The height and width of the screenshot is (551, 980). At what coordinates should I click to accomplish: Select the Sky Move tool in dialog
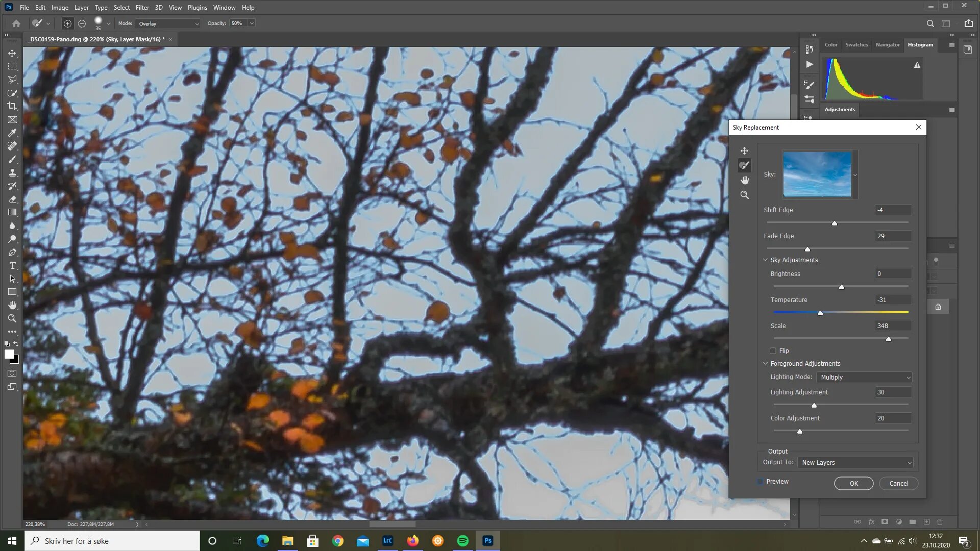click(x=744, y=151)
